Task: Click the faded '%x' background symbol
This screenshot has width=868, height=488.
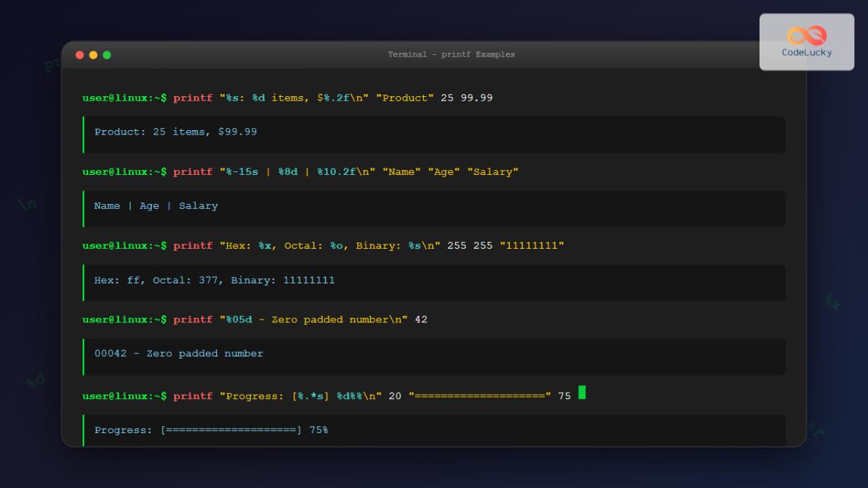Action: point(833,303)
